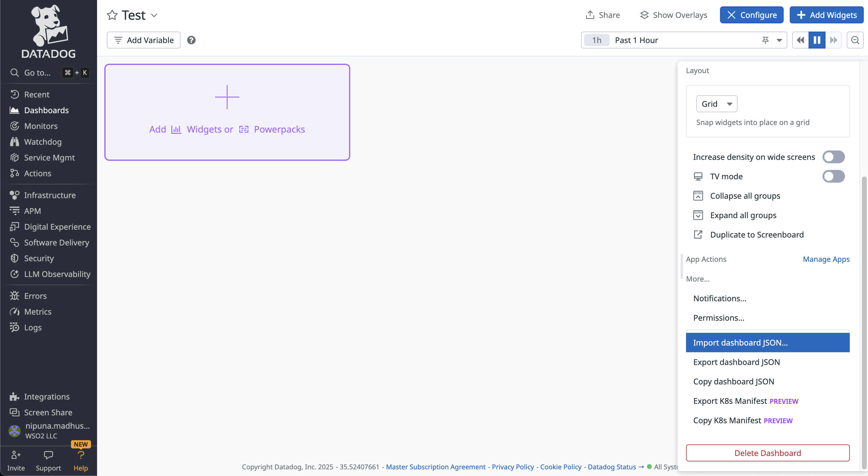Click the Datadog logo
868x476 pixels.
point(49,31)
